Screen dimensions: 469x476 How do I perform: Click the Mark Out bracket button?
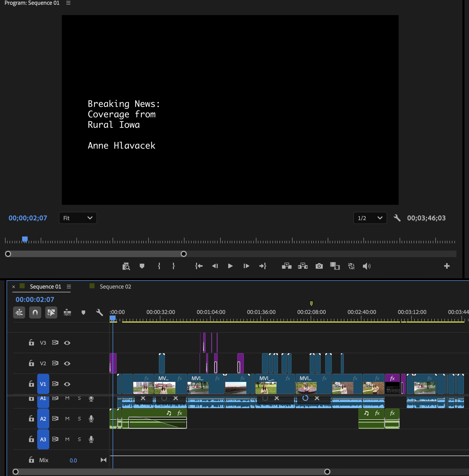[x=173, y=266]
